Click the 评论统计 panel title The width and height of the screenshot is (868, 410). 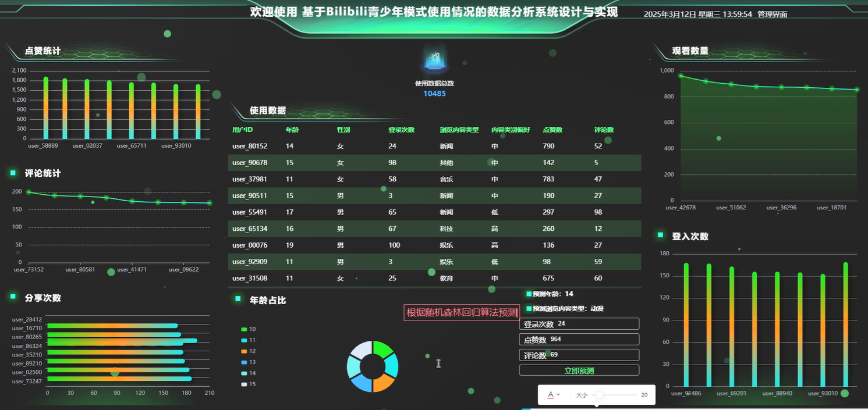tap(42, 173)
